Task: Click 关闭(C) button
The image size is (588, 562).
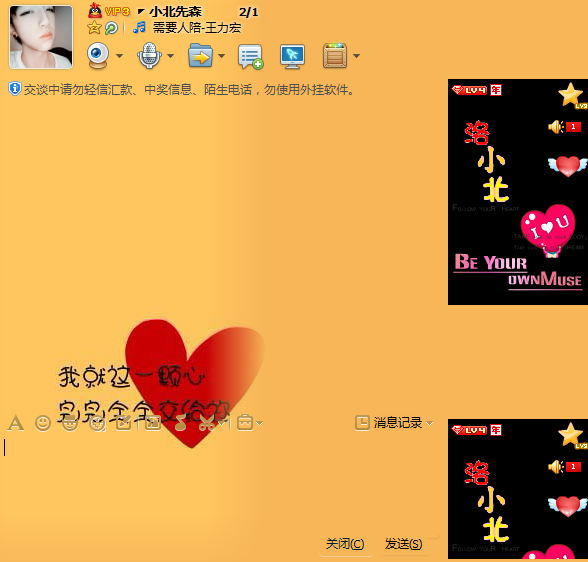Action: tap(345, 544)
